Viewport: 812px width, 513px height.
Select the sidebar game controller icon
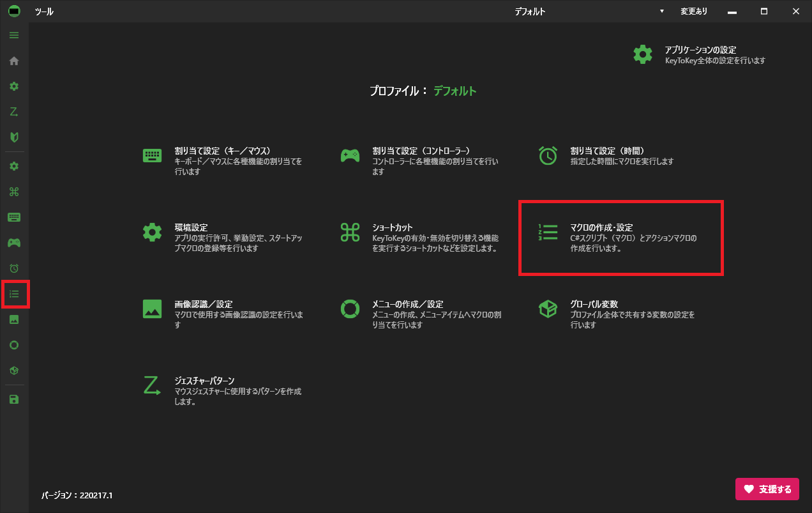click(x=14, y=243)
